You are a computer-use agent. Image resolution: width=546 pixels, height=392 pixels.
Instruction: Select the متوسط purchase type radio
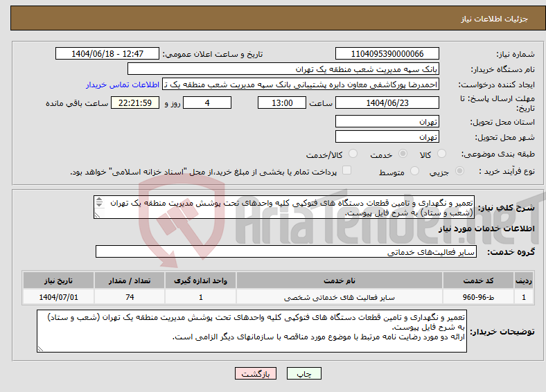pyautogui.click(x=414, y=171)
